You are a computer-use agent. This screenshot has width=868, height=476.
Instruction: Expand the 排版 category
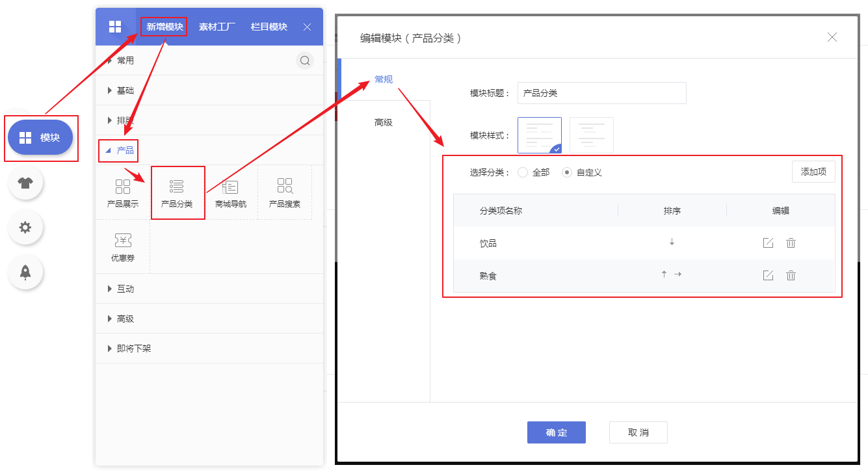click(x=209, y=120)
